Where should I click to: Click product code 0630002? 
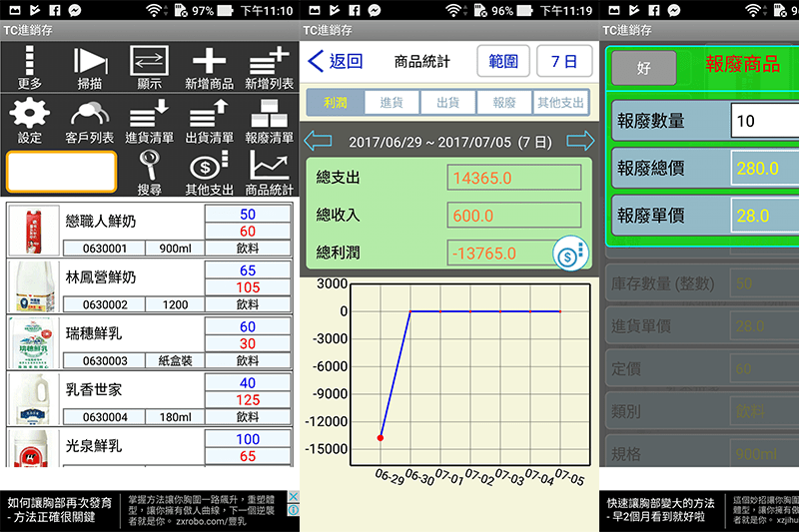pos(105,304)
